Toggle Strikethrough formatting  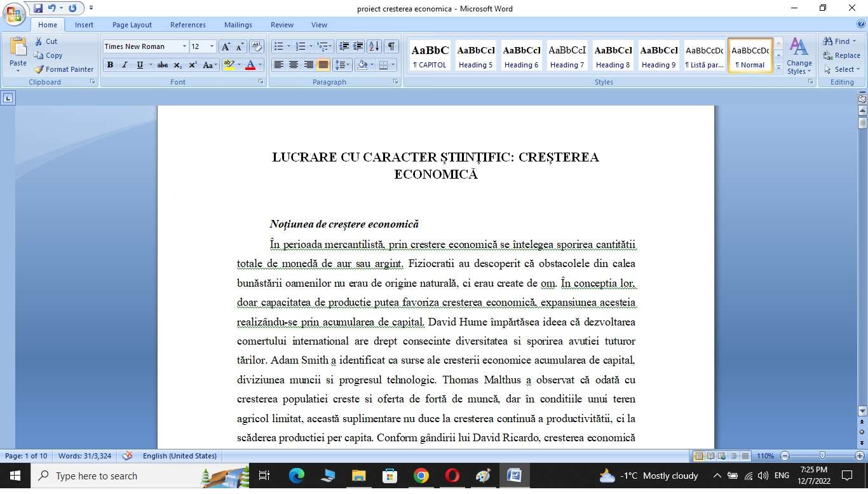tap(162, 65)
